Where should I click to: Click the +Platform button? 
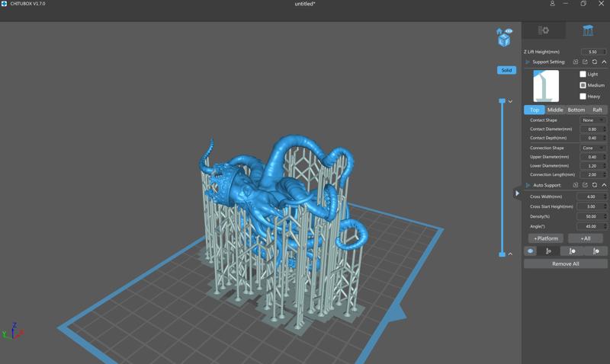click(x=546, y=238)
